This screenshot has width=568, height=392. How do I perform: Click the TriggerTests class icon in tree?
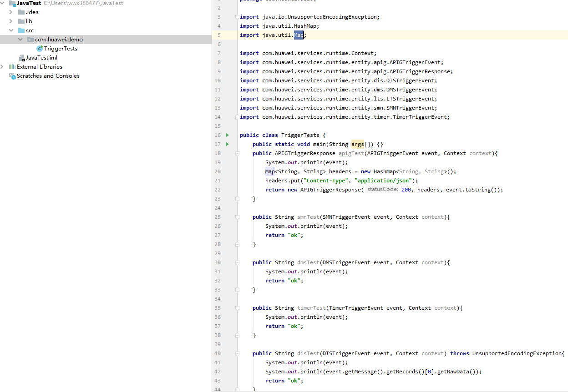pos(40,49)
